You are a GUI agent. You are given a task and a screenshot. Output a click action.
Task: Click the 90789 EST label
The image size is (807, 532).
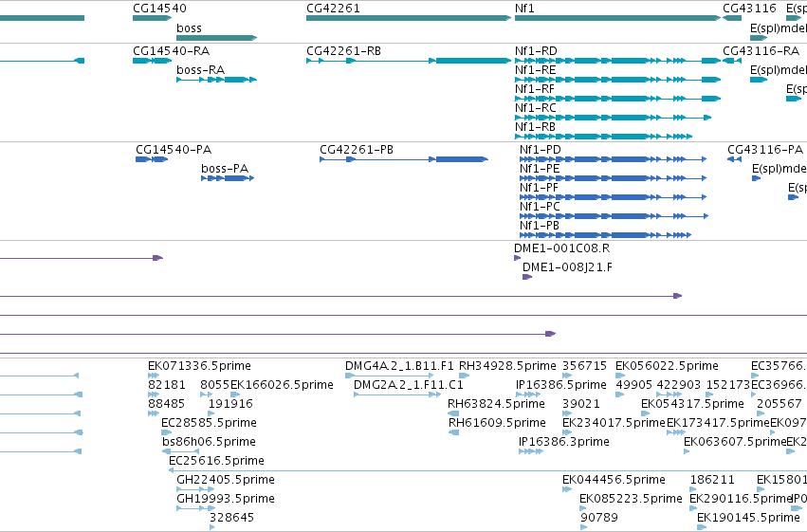tap(599, 518)
